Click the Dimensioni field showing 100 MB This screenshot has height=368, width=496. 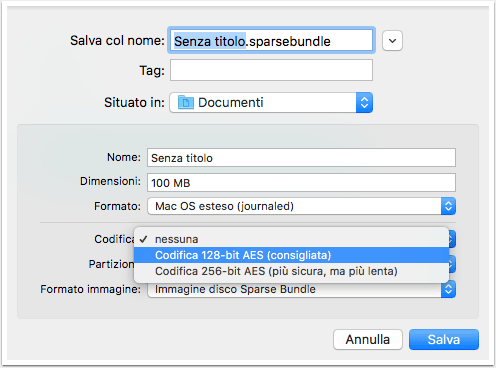[301, 183]
